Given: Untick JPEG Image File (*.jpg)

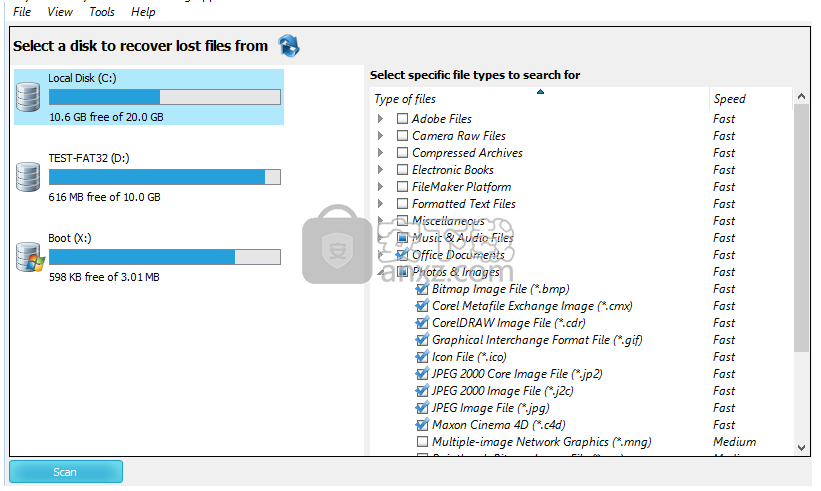Looking at the screenshot, I should point(422,408).
